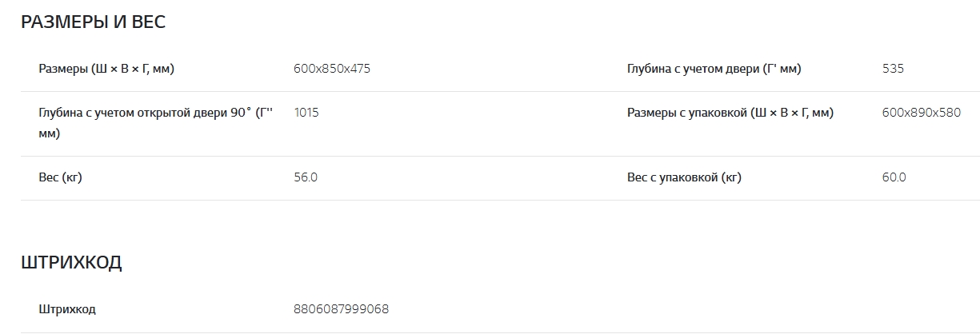Click the 600x850x475 dimensions value
This screenshot has width=980, height=334.
coord(332,69)
